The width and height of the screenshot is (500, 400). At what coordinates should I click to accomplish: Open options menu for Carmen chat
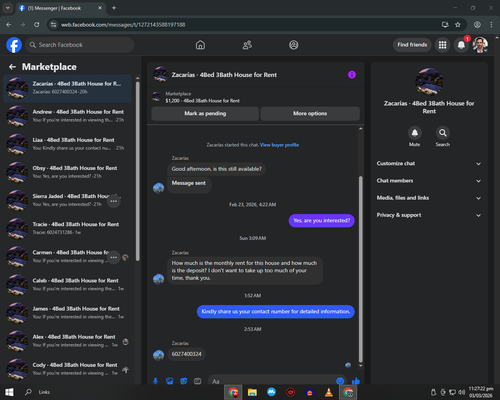pos(114,258)
